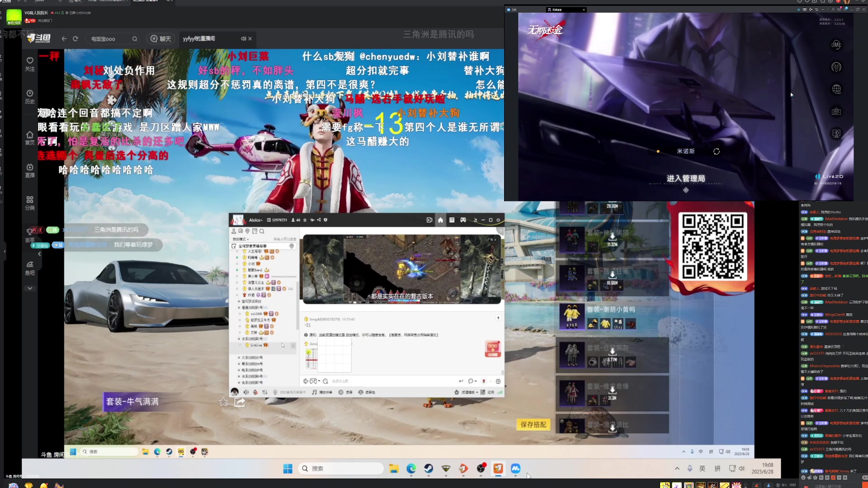
Task: Open the 自由模式 mode dropdown
Action: click(x=241, y=239)
